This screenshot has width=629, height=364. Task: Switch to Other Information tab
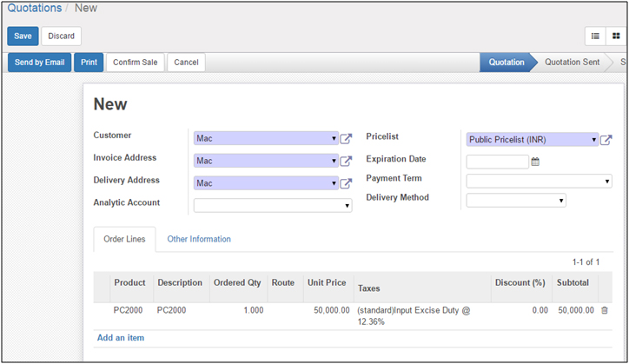point(199,239)
